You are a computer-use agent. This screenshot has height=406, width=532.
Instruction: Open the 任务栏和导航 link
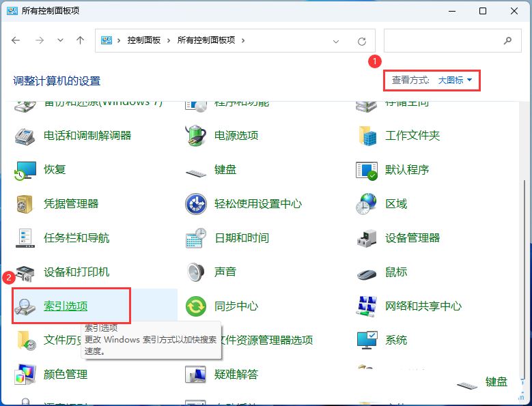[76, 237]
